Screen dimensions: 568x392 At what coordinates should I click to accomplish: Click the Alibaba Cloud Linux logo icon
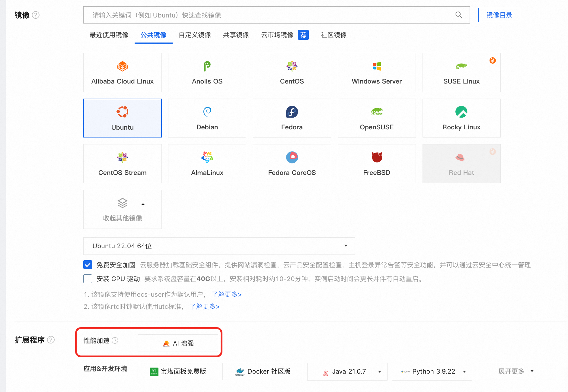pyautogui.click(x=122, y=66)
